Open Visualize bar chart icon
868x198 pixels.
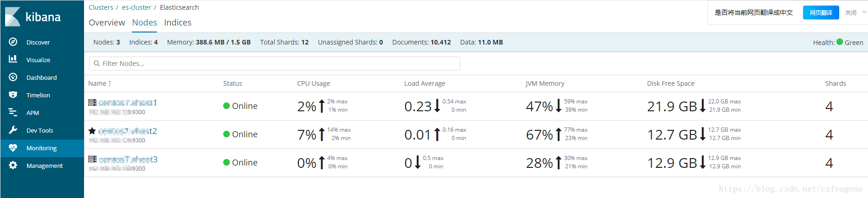(x=13, y=59)
